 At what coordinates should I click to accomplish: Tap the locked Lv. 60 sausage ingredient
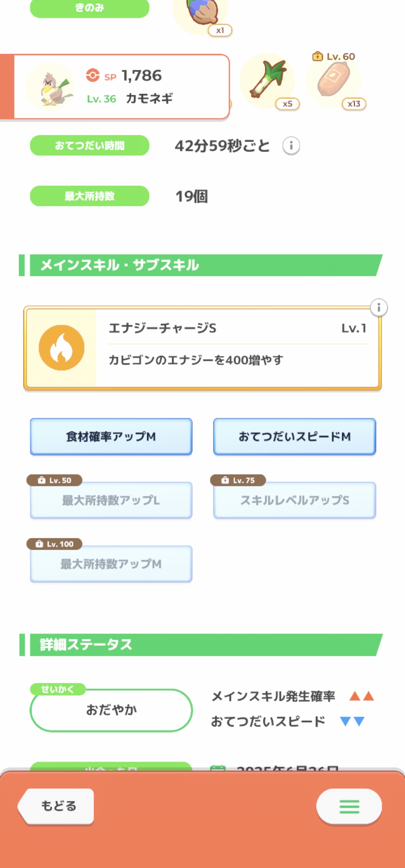coord(334,80)
